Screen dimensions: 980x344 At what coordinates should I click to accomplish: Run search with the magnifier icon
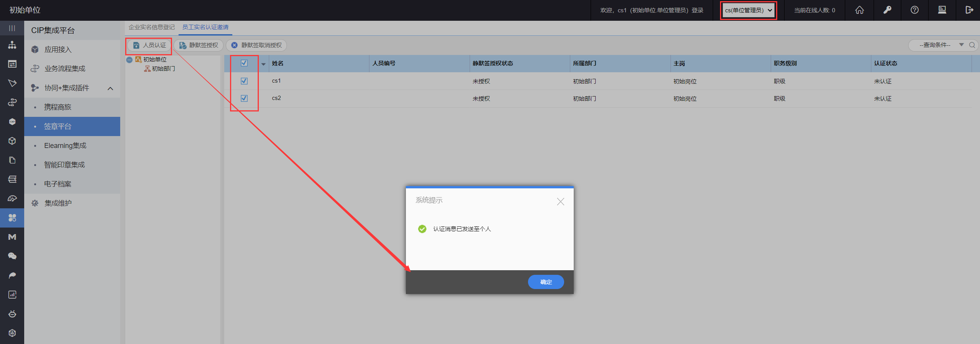point(972,45)
